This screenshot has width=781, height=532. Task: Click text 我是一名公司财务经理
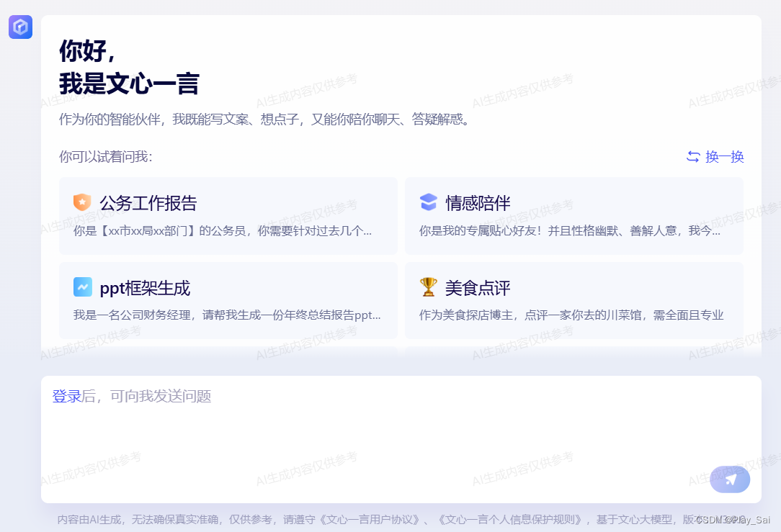pos(132,315)
